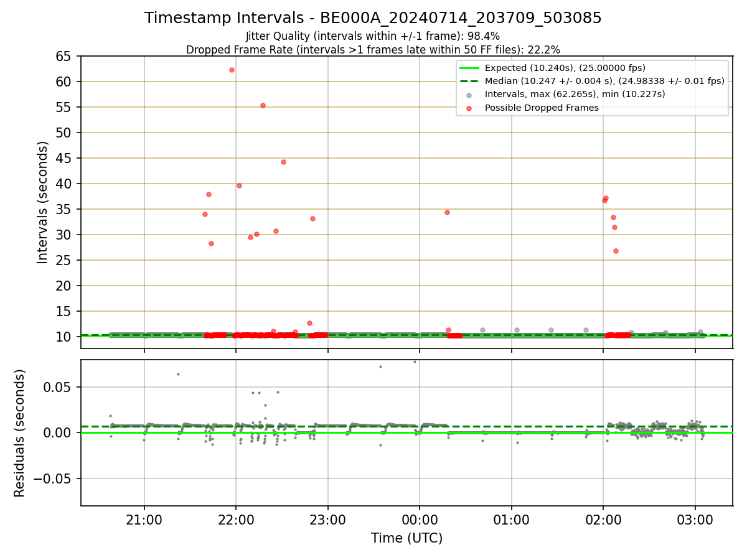This screenshot has width=747, height=560.
Task: Click the lone red point after 00:00 at 34 seconds
Action: tap(447, 212)
